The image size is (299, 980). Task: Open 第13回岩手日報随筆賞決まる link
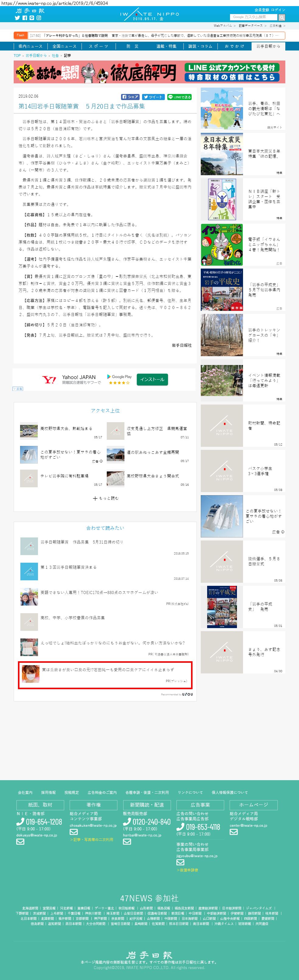pos(68,567)
